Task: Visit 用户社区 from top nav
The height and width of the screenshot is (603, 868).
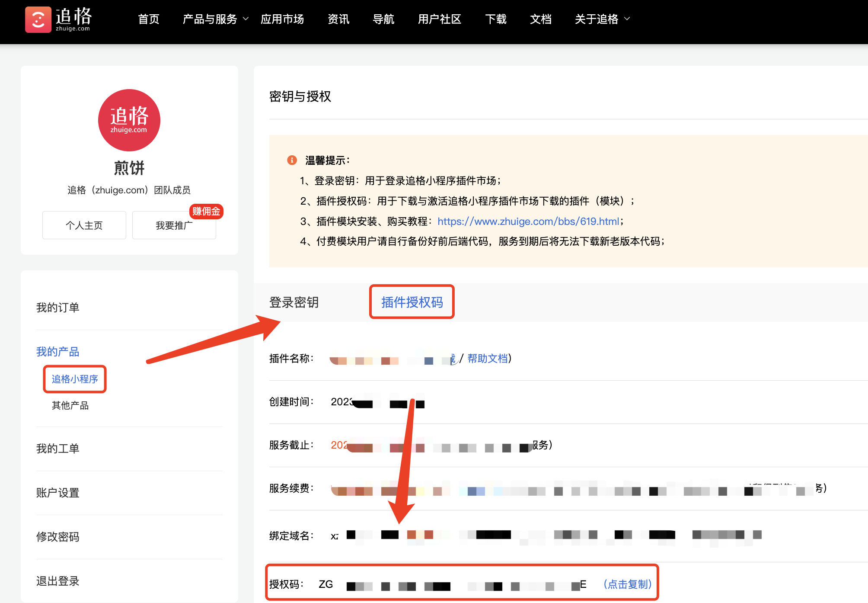Action: (440, 19)
